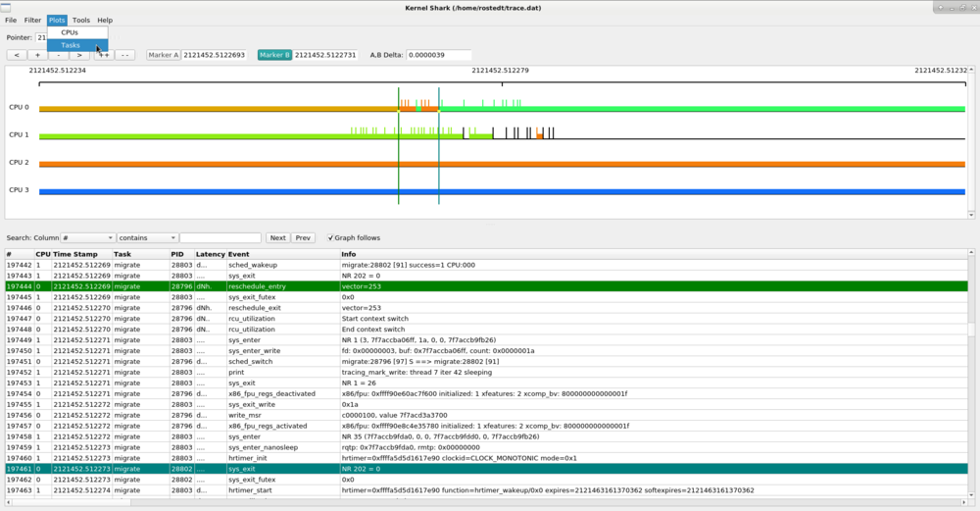Image resolution: width=980 pixels, height=511 pixels.
Task: Click the Prev search button
Action: [x=303, y=237]
